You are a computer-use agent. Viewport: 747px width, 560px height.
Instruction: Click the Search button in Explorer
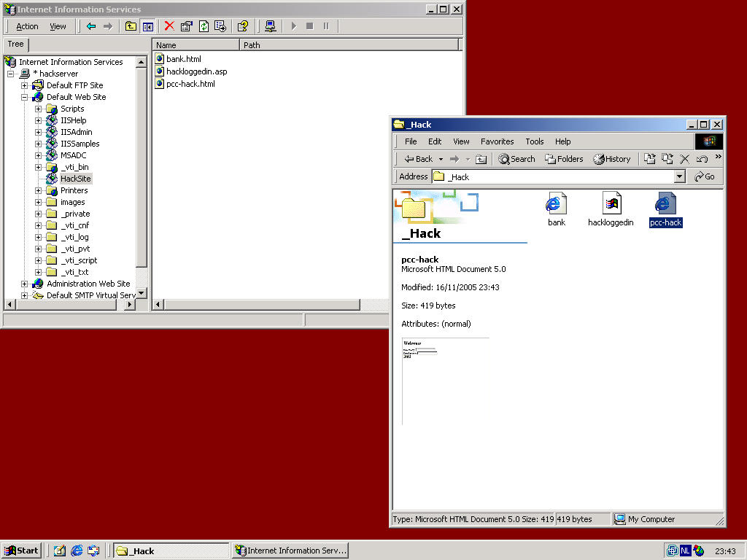[516, 159]
